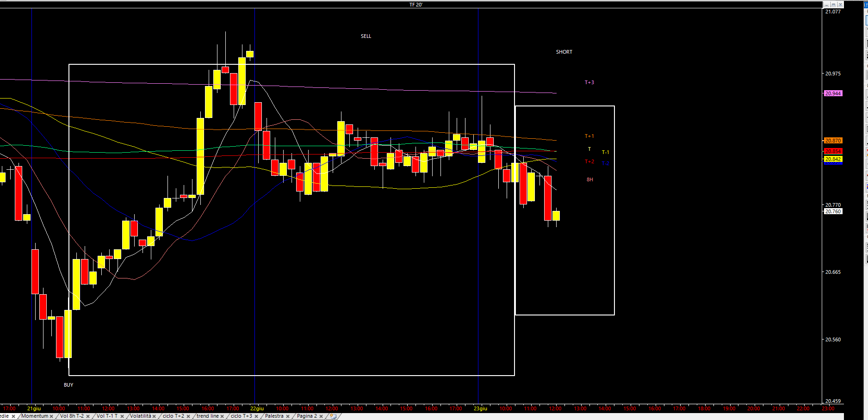868x420 pixels.
Task: Click the 23:00 label on time axis
Action: point(828,408)
